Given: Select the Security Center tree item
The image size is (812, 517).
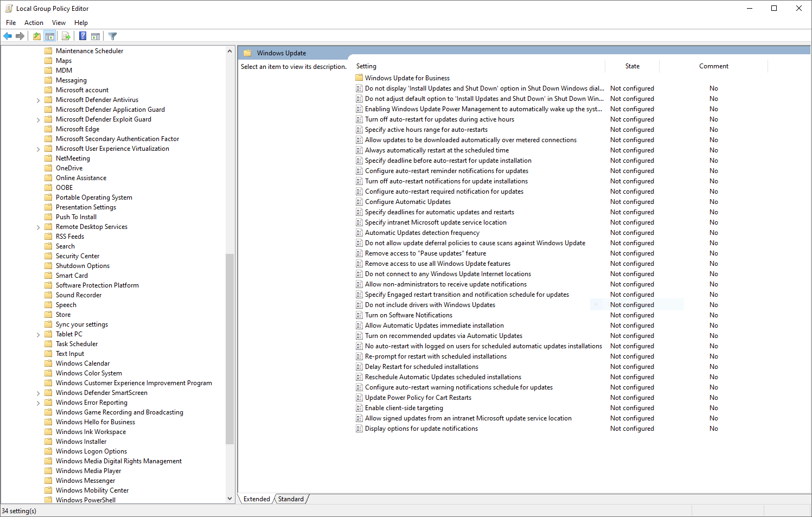Looking at the screenshot, I should coord(78,256).
